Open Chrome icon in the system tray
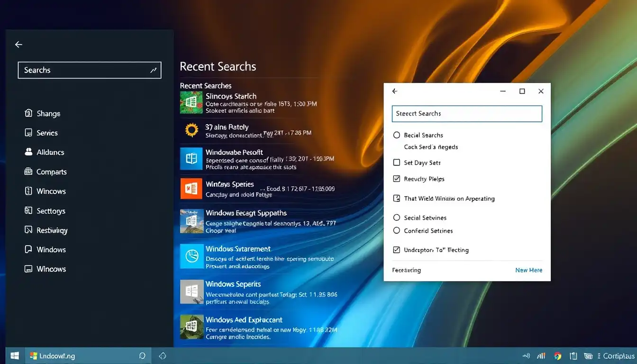 [558, 356]
